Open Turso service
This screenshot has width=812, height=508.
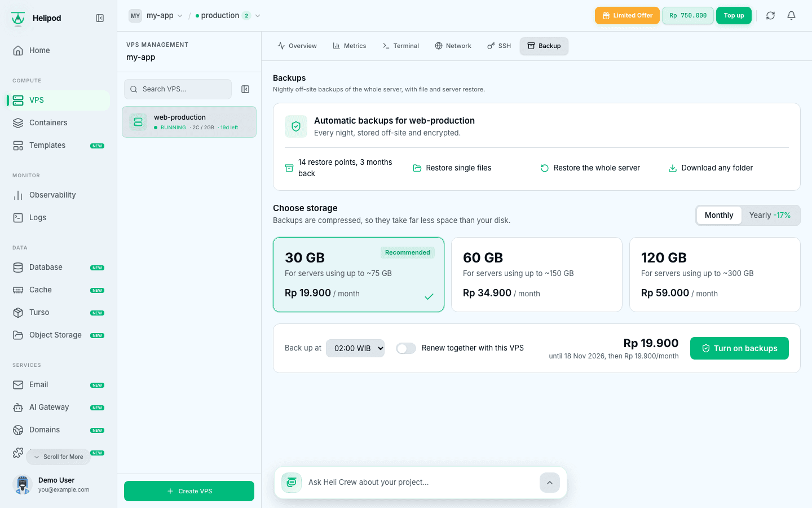click(x=59, y=312)
